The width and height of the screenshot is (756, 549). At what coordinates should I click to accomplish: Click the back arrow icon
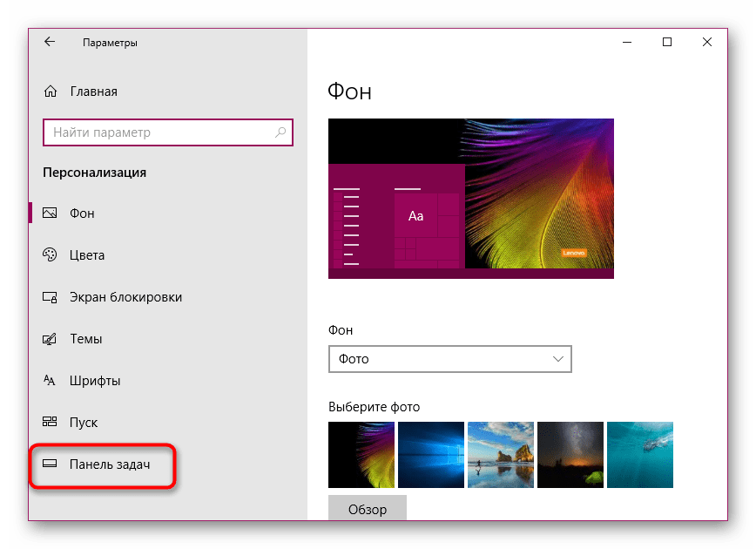coord(50,42)
